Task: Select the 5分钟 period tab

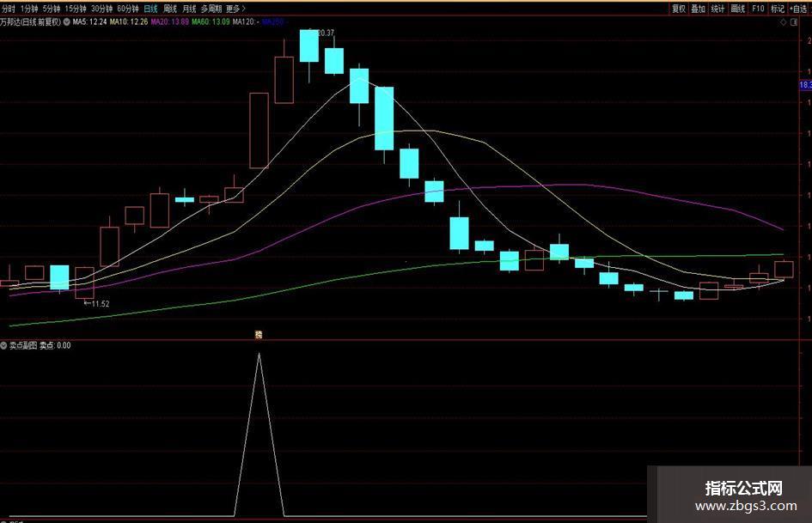Action: pyautogui.click(x=52, y=9)
